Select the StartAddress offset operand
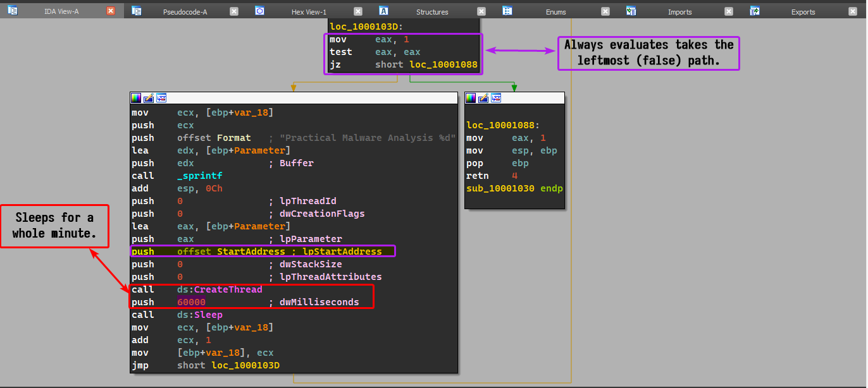Image resolution: width=868 pixels, height=388 pixels. [x=251, y=252]
